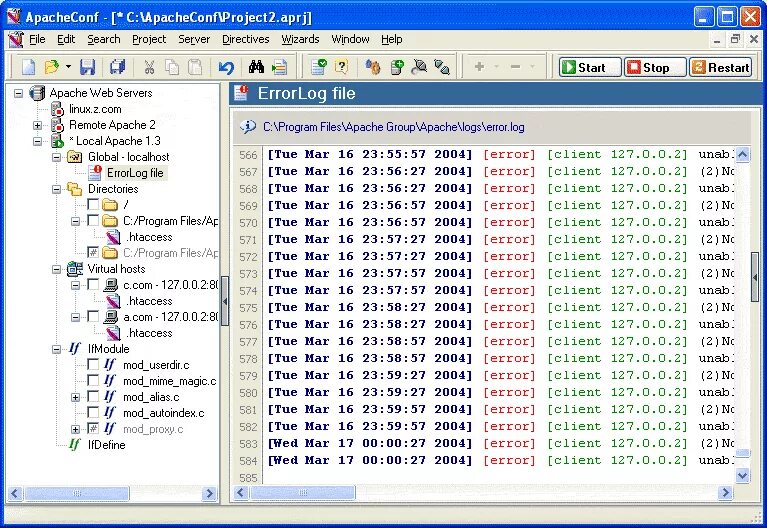Open the dropdown arrow beside Open icon
This screenshot has height=528, width=767.
[68, 67]
